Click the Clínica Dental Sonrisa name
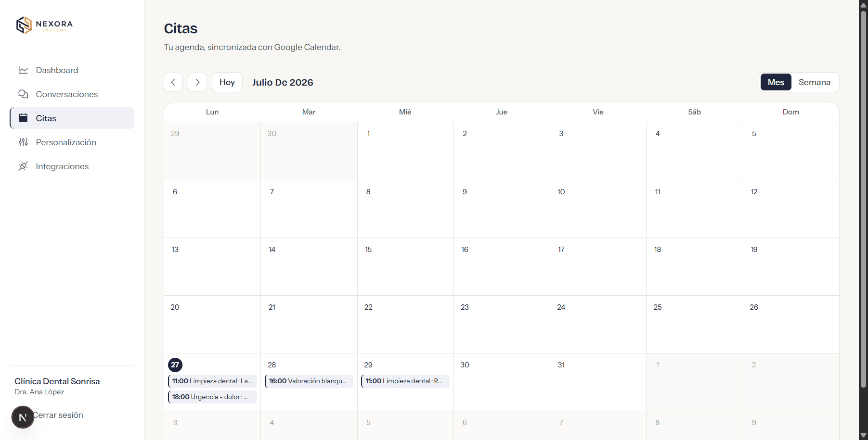The width and height of the screenshot is (868, 440). pos(57,381)
